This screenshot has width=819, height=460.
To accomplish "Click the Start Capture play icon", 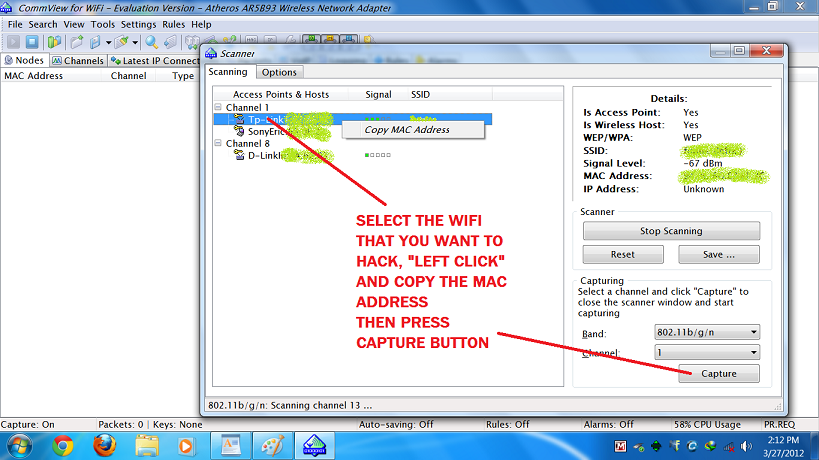I will tap(14, 42).
